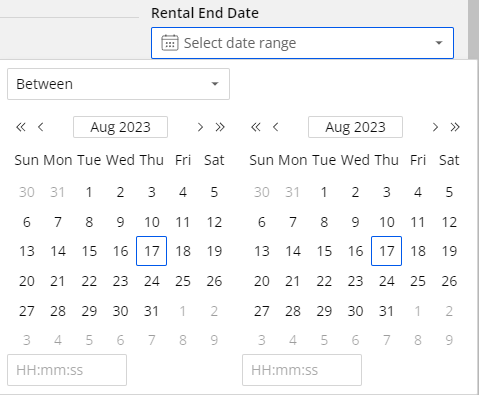Open right calendar Aug 2023 month picker
This screenshot has height=395, width=479.
coord(355,127)
